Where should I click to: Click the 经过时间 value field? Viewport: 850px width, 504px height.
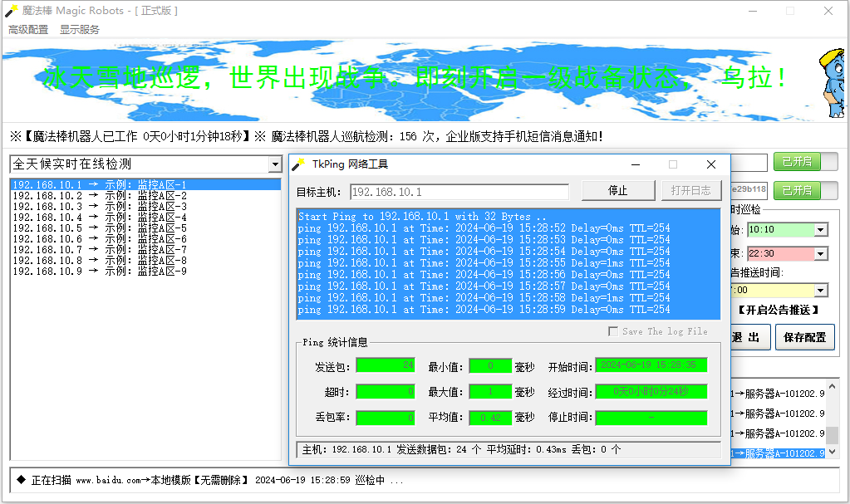tap(651, 391)
